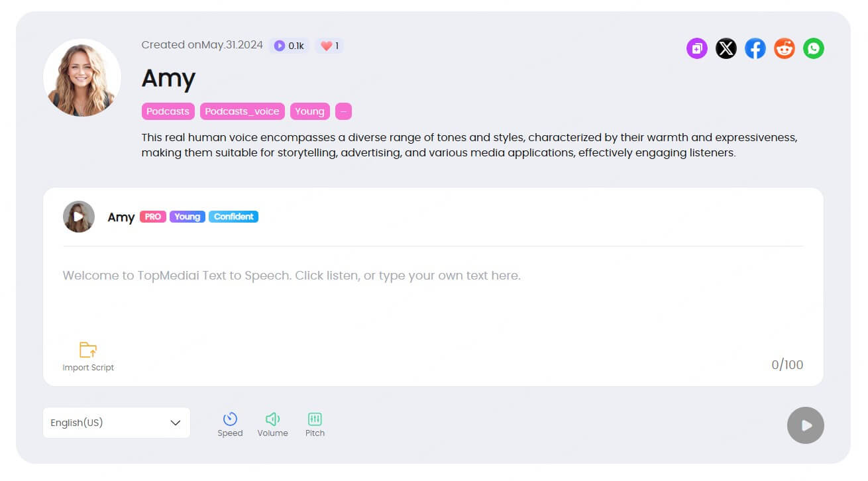The image size is (868, 481).
Task: Open the Volume control
Action: click(272, 424)
